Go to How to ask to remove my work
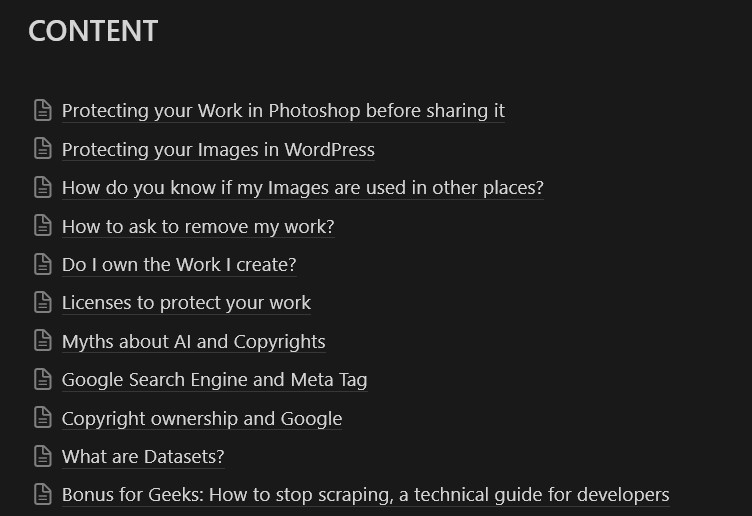 (198, 226)
